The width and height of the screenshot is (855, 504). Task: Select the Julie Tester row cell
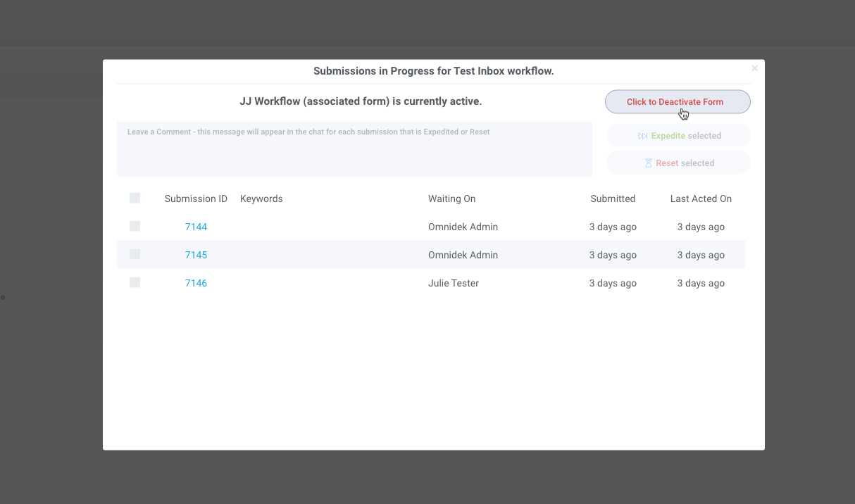(453, 284)
